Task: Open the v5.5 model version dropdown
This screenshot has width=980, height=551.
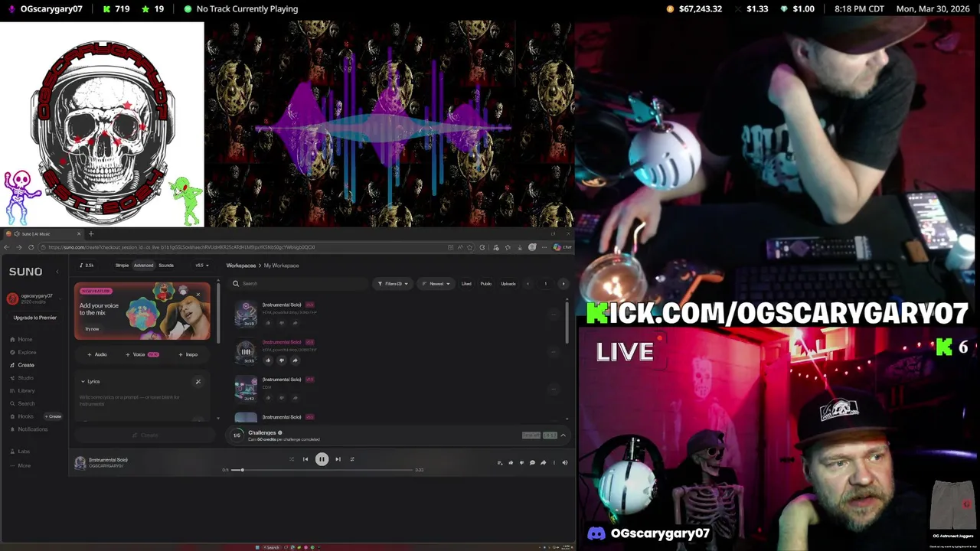Action: tap(202, 266)
